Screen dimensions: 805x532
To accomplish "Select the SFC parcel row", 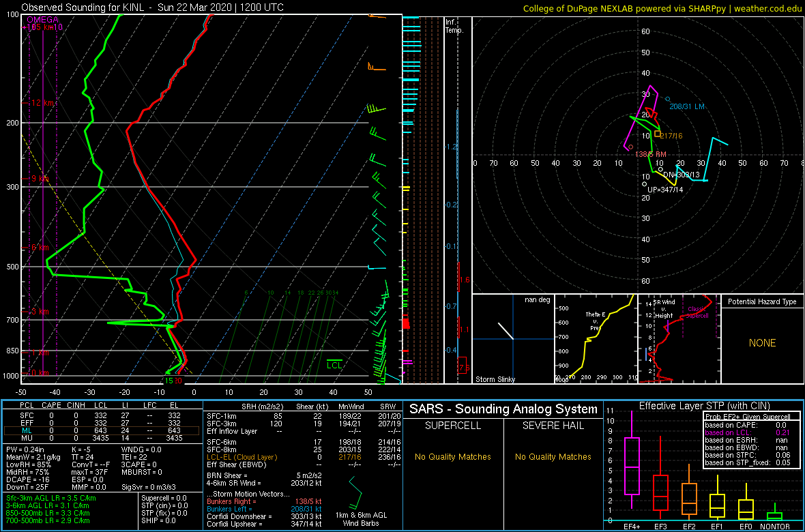I will click(102, 415).
